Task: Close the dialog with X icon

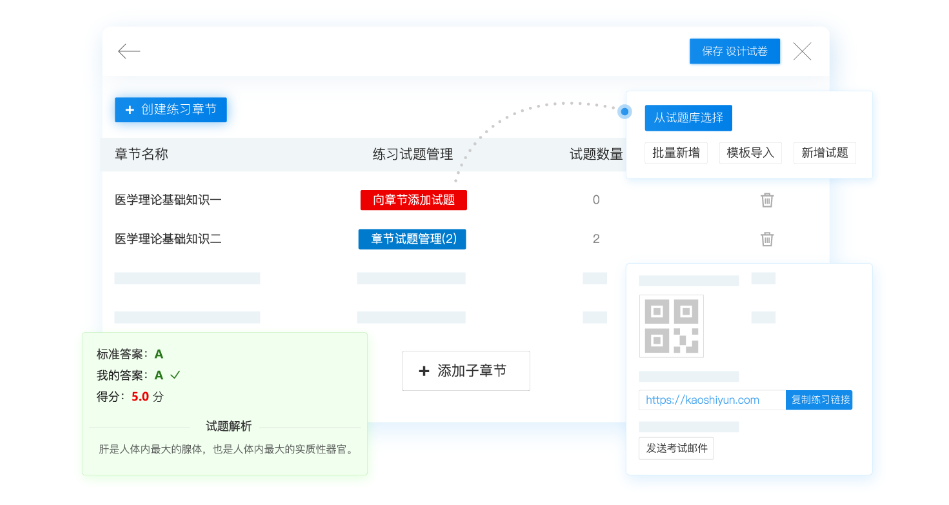Action: 802,52
